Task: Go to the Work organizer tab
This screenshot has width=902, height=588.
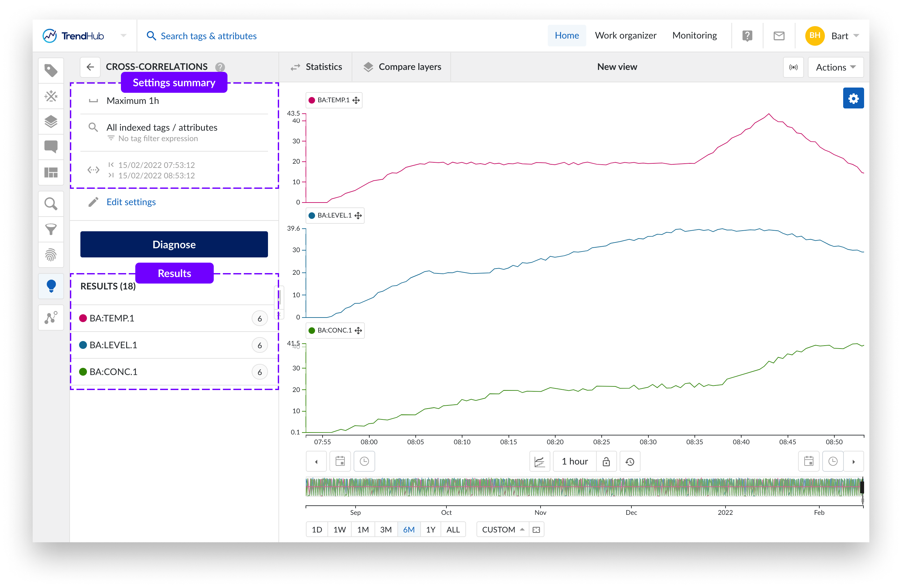Action: (625, 36)
